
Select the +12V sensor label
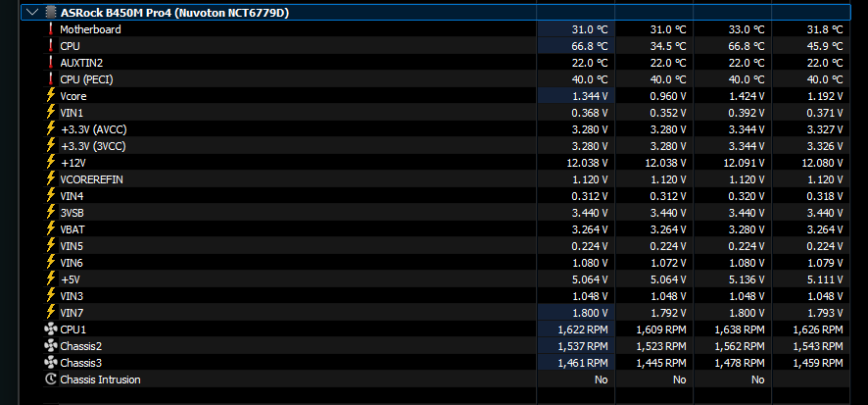73,163
